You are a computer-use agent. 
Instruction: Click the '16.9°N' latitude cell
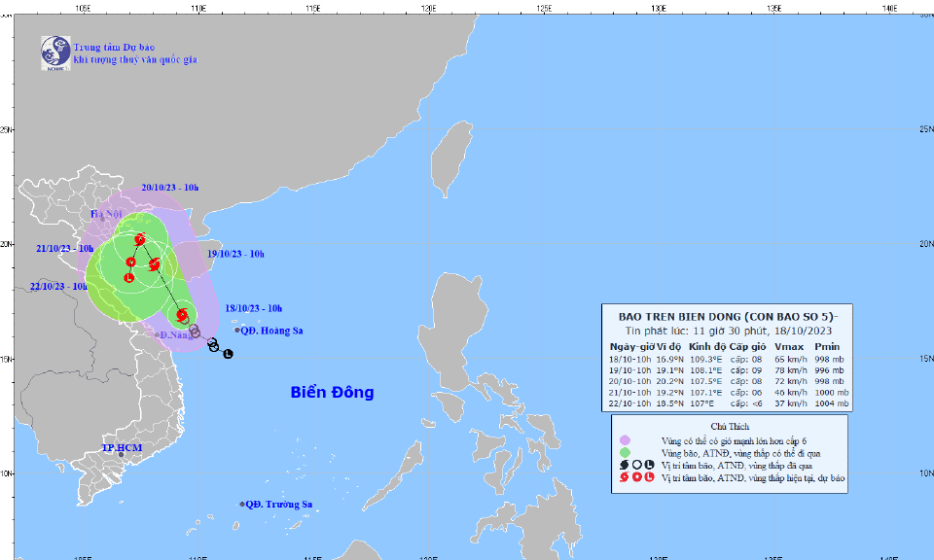pyautogui.click(x=669, y=359)
